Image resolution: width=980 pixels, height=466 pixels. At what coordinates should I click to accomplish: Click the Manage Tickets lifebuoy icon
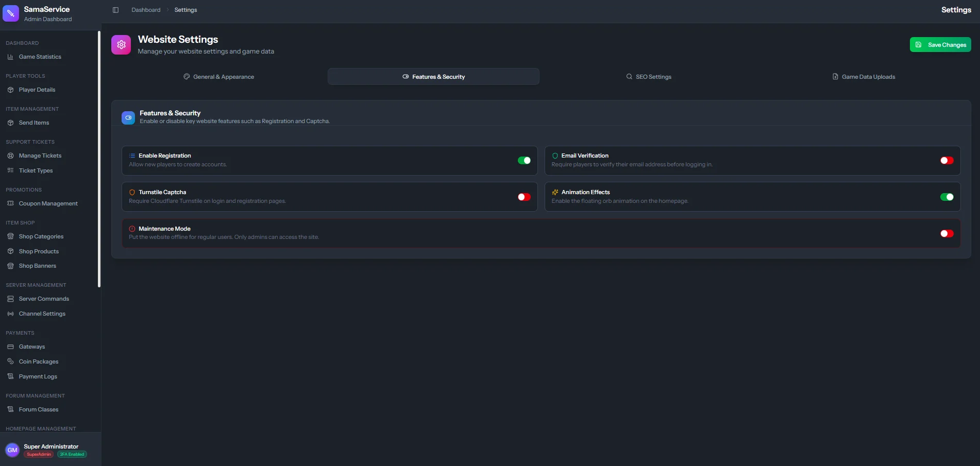point(10,156)
